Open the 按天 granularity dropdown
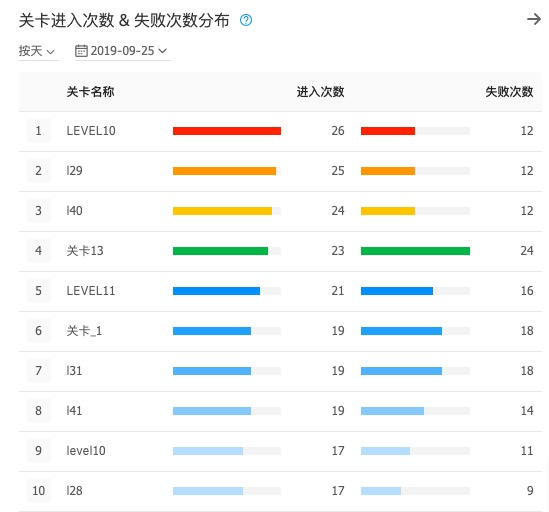The image size is (549, 512). click(x=37, y=51)
